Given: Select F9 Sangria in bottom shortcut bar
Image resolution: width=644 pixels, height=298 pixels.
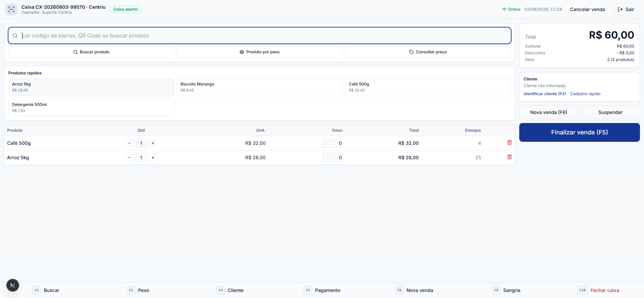Looking at the screenshot, I should click(506, 290).
